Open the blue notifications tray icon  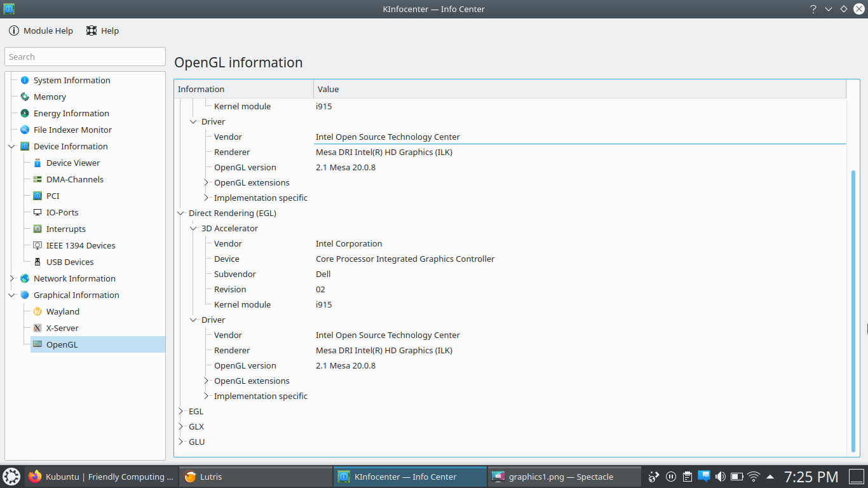704,476
